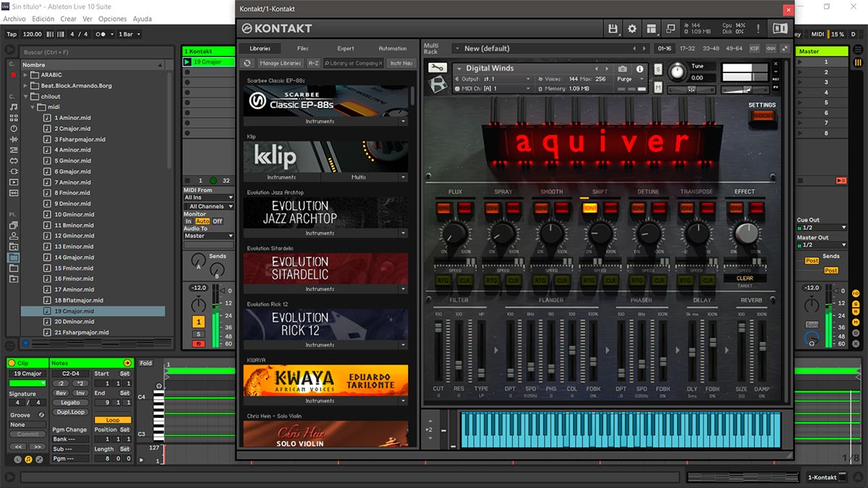Image resolution: width=868 pixels, height=488 pixels.
Task: Open Kontakt workspace layout icon
Action: point(652,29)
